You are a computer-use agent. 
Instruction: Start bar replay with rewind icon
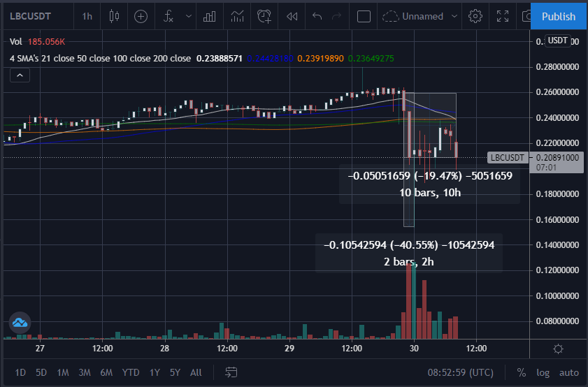click(x=292, y=16)
